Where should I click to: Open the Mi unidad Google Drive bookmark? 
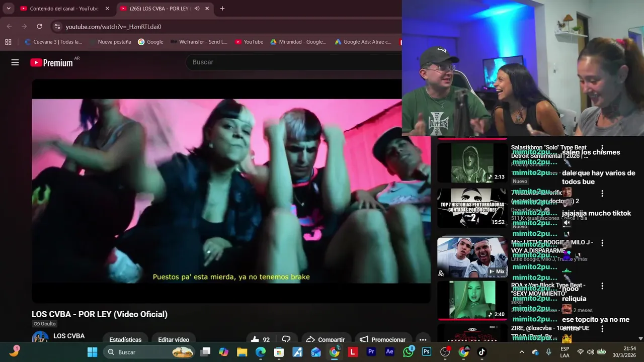click(298, 42)
